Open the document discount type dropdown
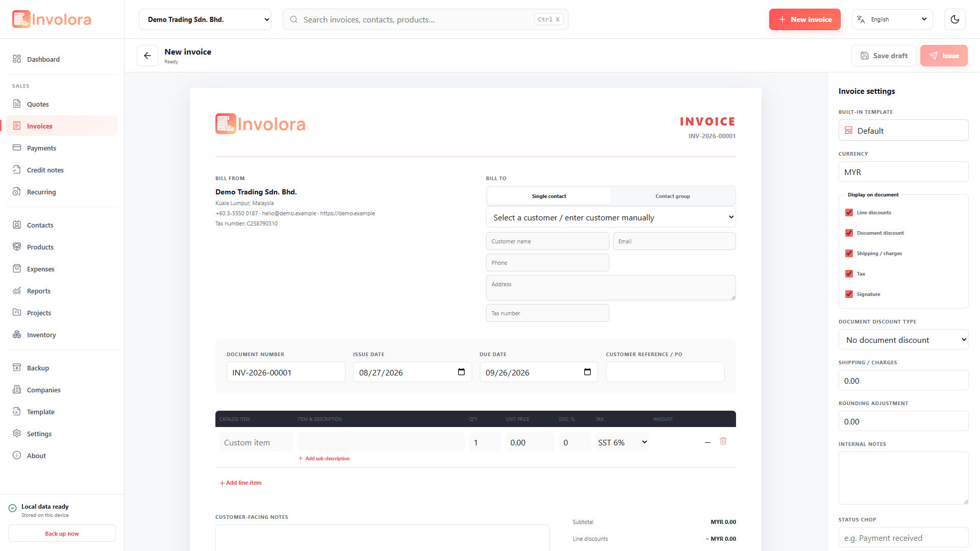The width and height of the screenshot is (980, 551). point(903,340)
